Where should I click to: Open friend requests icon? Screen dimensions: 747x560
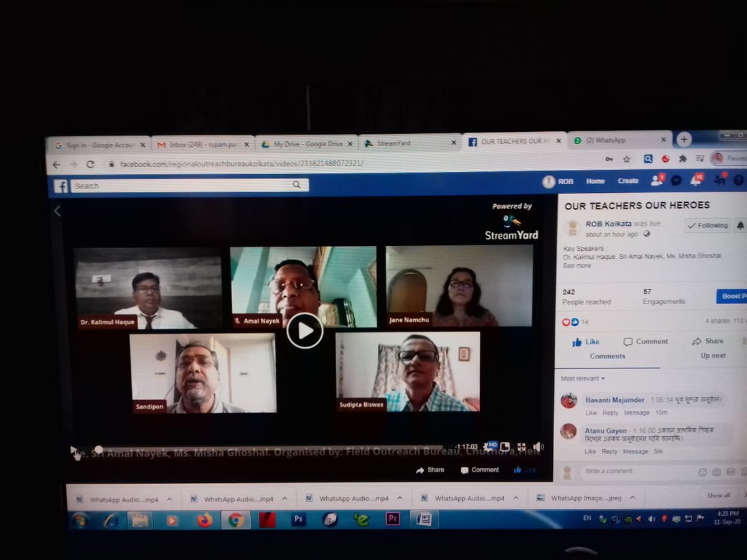(657, 180)
